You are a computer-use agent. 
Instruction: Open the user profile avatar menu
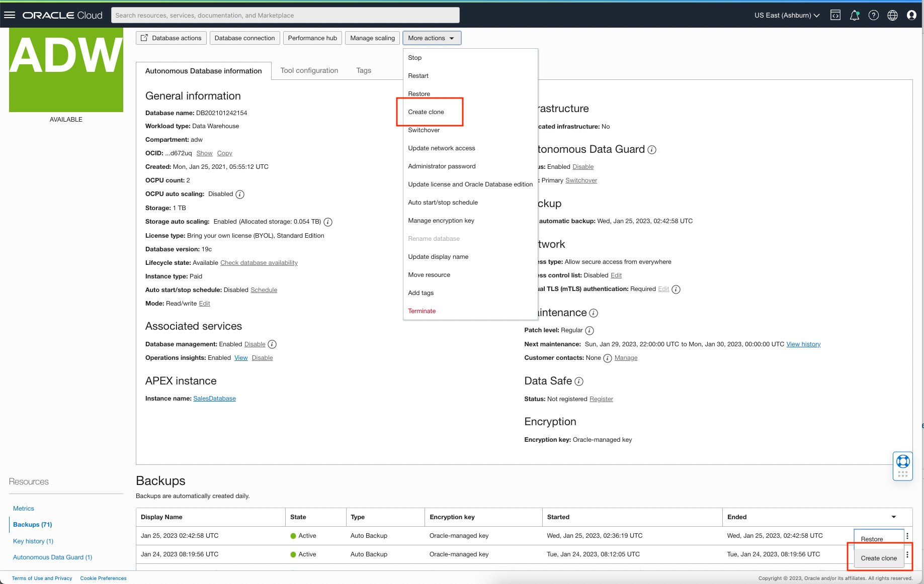pyautogui.click(x=911, y=15)
